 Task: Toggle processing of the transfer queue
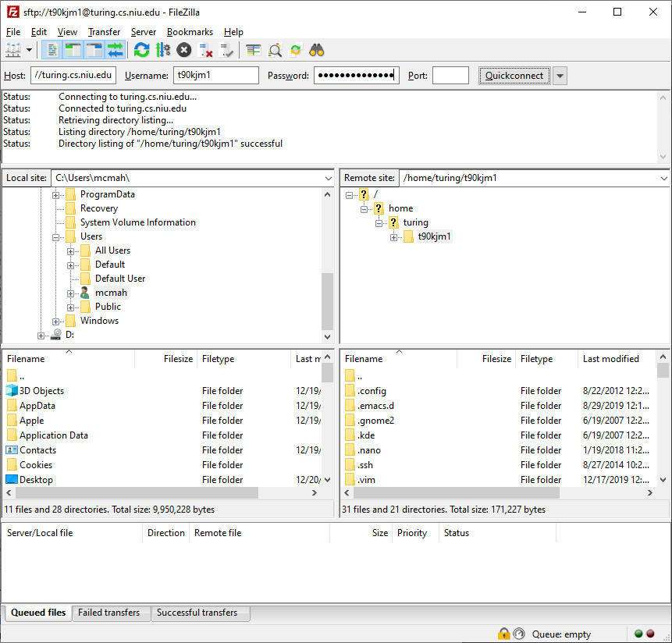pyautogui.click(x=163, y=51)
